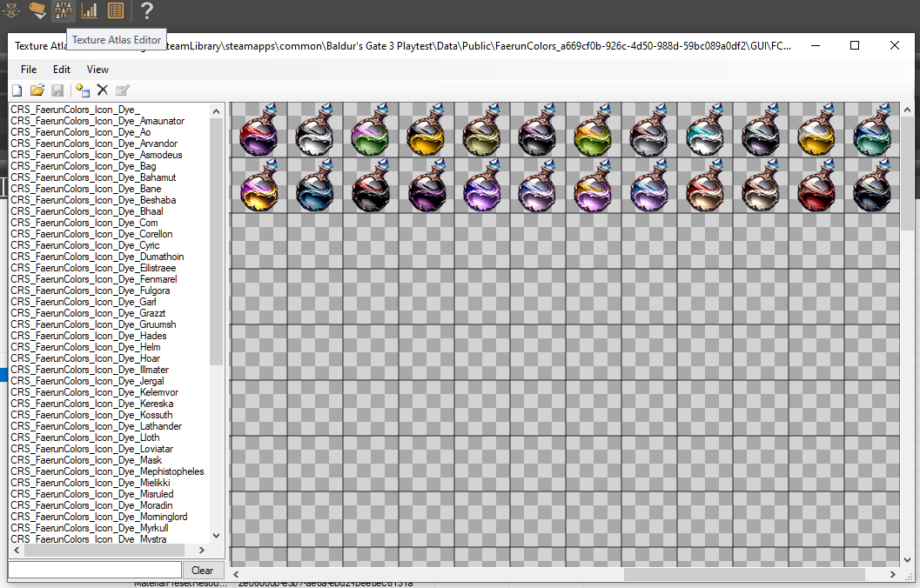Screen dimensions: 920x588
Task: Click the icon list scroll-right arrow
Action: click(x=201, y=550)
